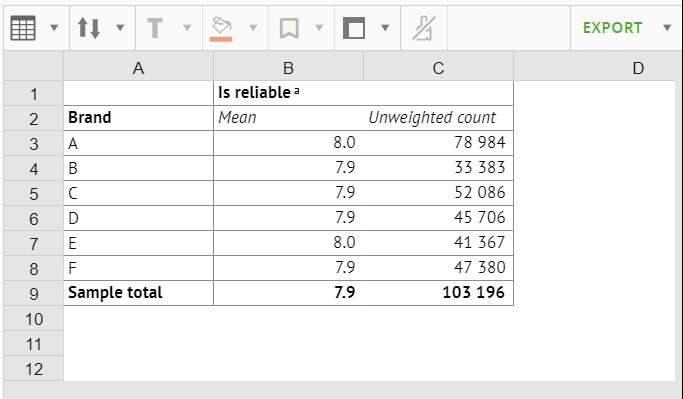Expand the sort options dropdown arrow
This screenshot has width=683, height=399.
pos(120,28)
